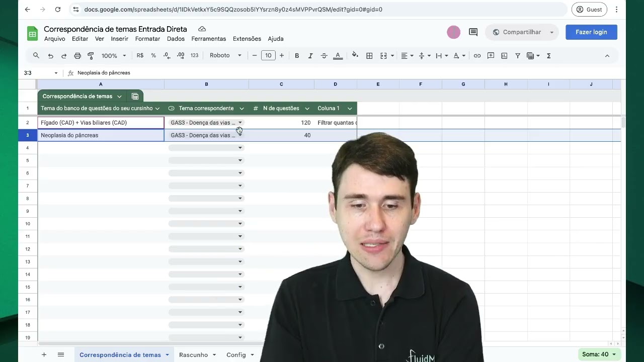
Task: Open the 100% zoom dropdown
Action: coord(114,56)
